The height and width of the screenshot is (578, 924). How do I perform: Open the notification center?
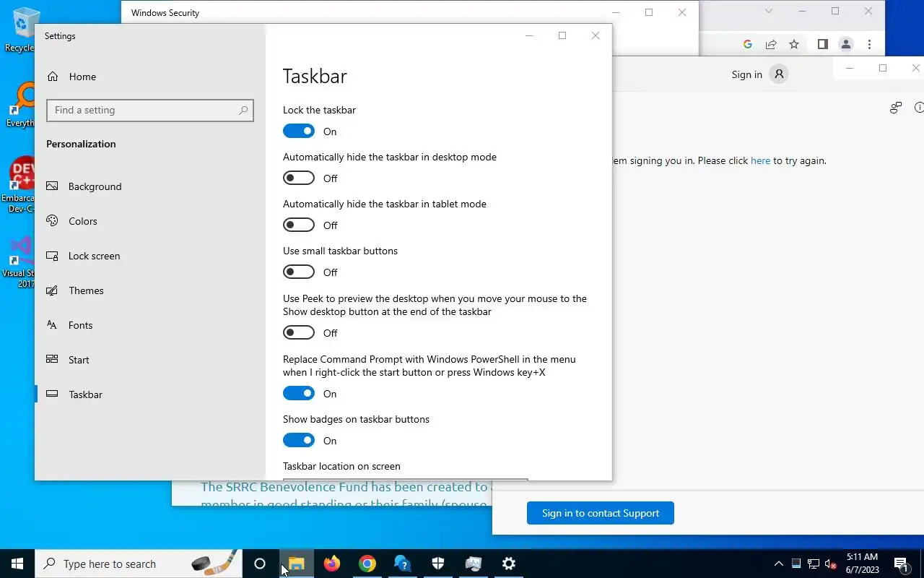click(x=901, y=564)
